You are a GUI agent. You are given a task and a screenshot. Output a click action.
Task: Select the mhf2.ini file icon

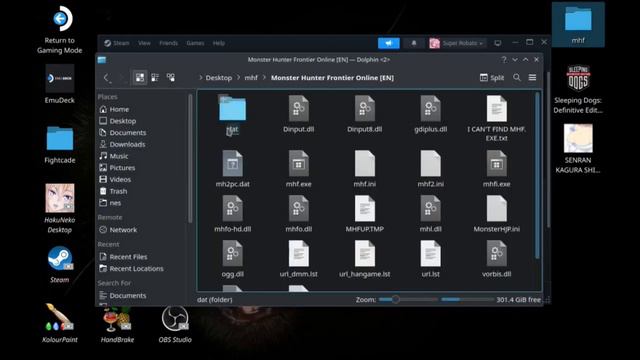click(431, 163)
